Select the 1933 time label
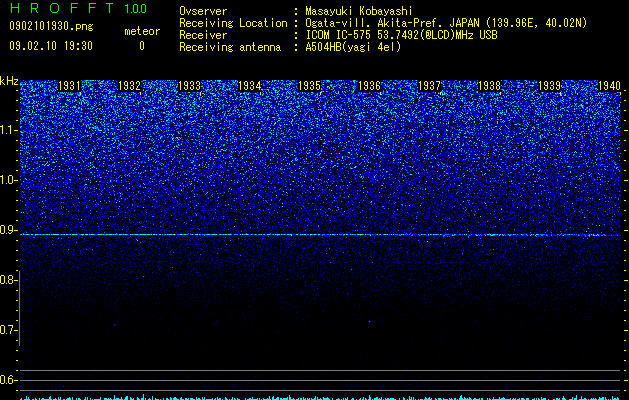Image resolution: width=629 pixels, height=400 pixels. point(189,86)
